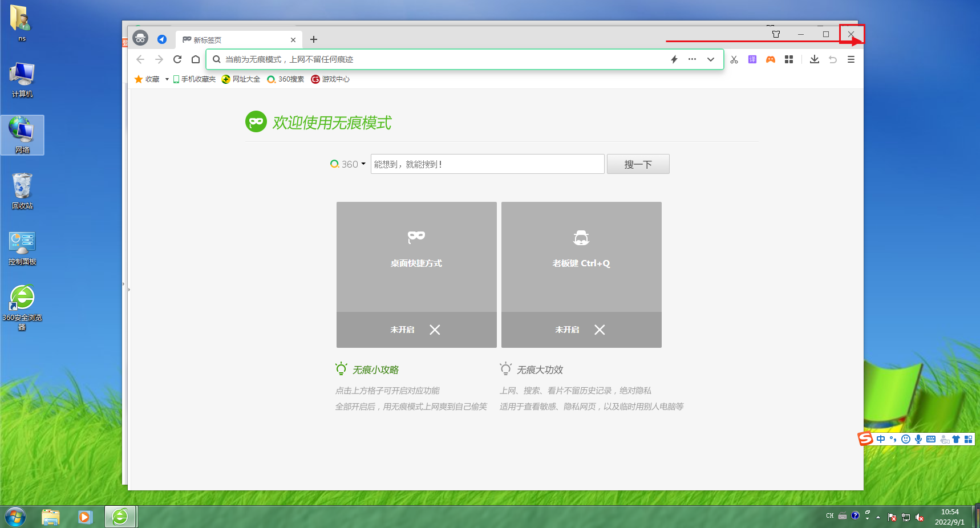Viewport: 980px width, 528px height.
Task: Toggle 未开启 under 桌面快捷方式
Action: tap(416, 330)
